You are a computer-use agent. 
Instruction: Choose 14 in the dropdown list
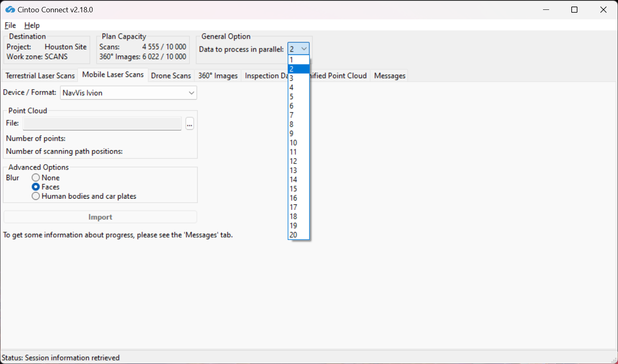tap(299, 179)
